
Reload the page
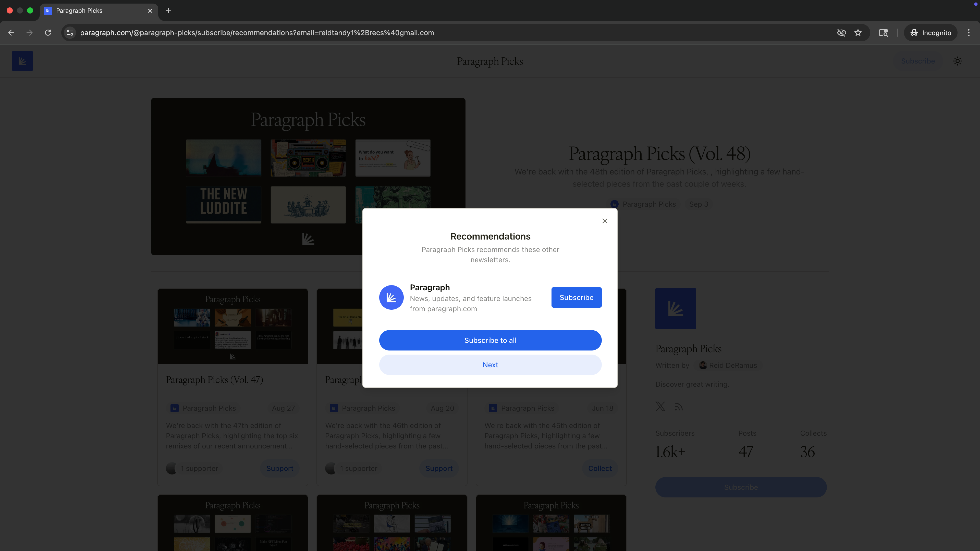pyautogui.click(x=48, y=33)
